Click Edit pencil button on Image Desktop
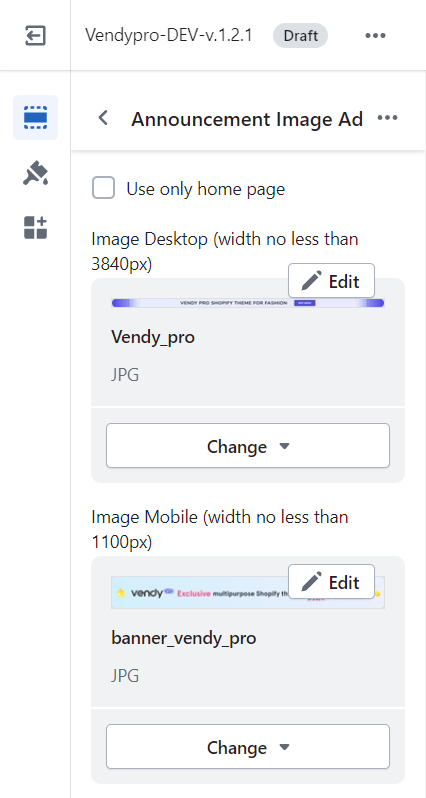426x798 pixels. [331, 281]
